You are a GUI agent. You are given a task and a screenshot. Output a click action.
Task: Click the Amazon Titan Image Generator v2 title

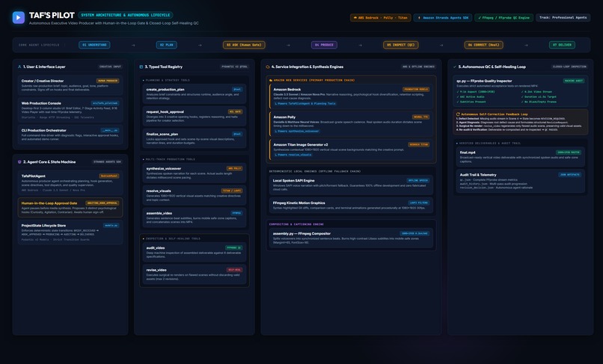(301, 145)
